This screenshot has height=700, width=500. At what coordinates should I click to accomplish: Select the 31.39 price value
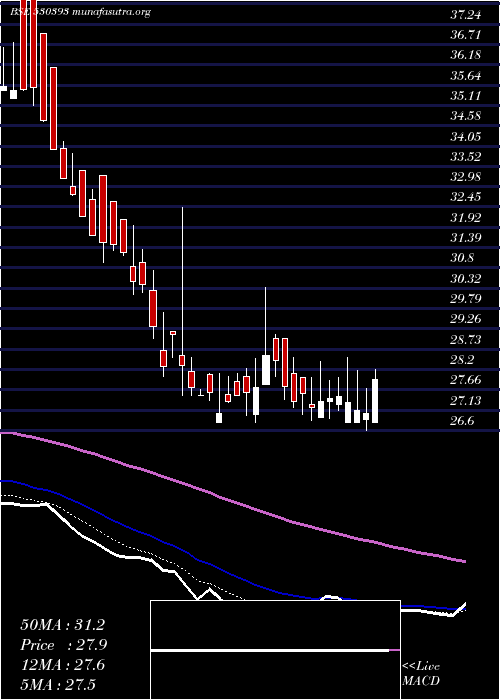(x=465, y=238)
